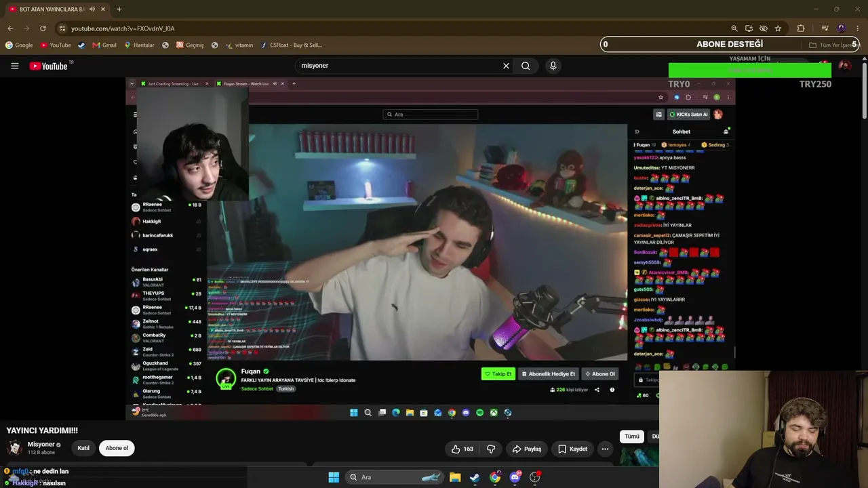
Task: Open the zoom magnifier in the address bar
Action: tap(734, 28)
